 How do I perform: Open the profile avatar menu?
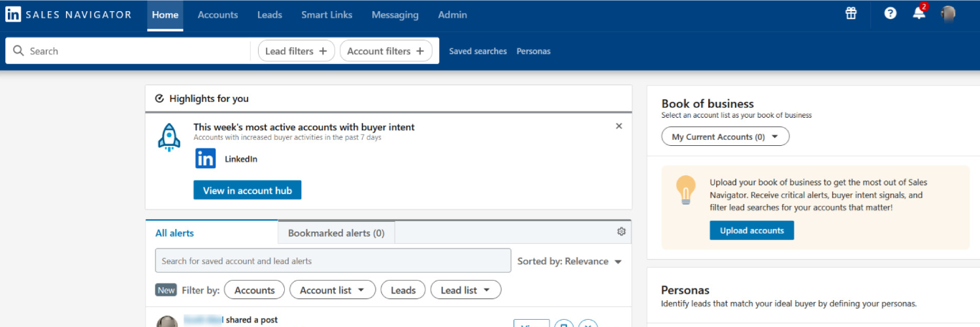(948, 14)
